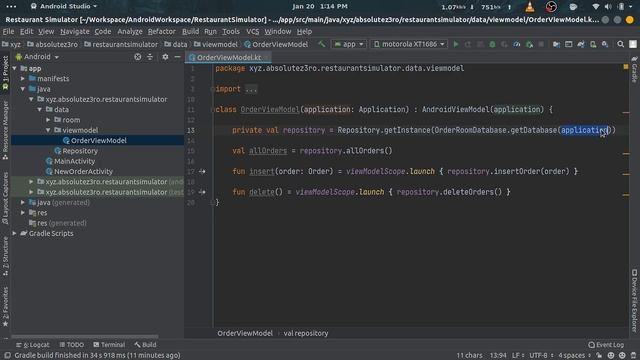This screenshot has height=360, width=640.
Task: Select the OrderViewModel.kt editor tab
Action: point(228,58)
